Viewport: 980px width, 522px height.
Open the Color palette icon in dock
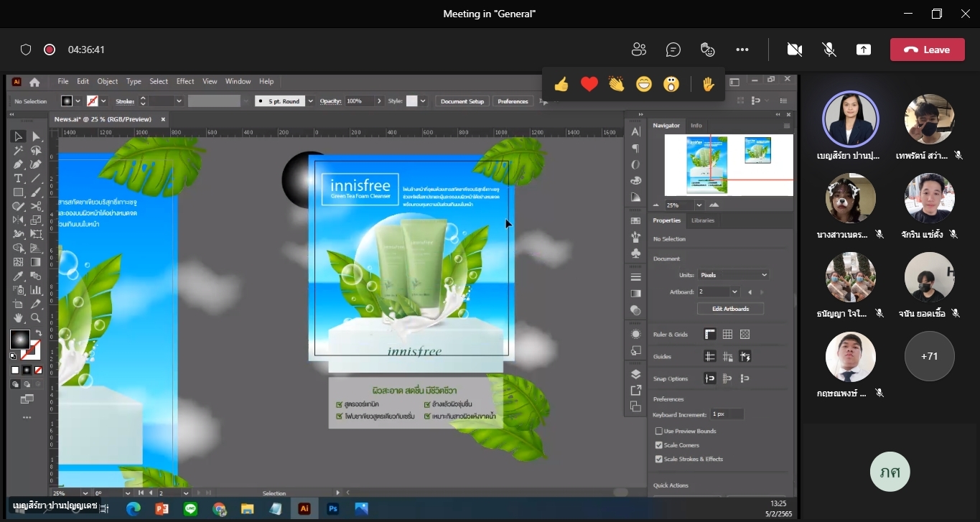pyautogui.click(x=635, y=180)
